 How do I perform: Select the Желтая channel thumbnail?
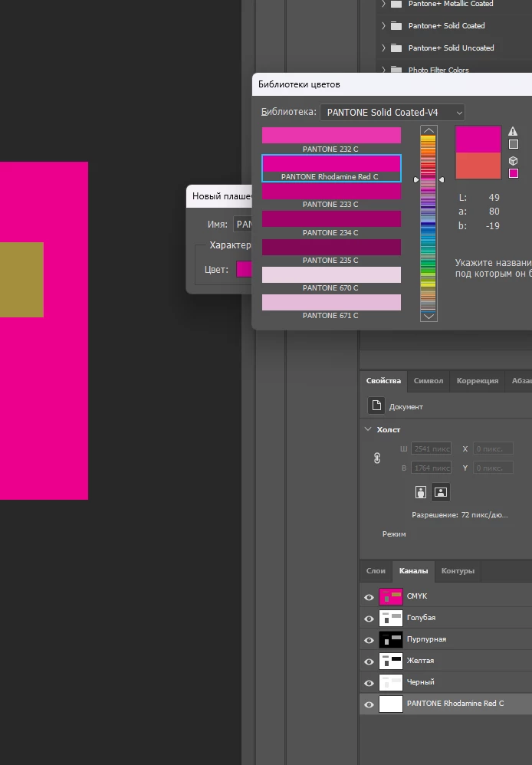(391, 661)
